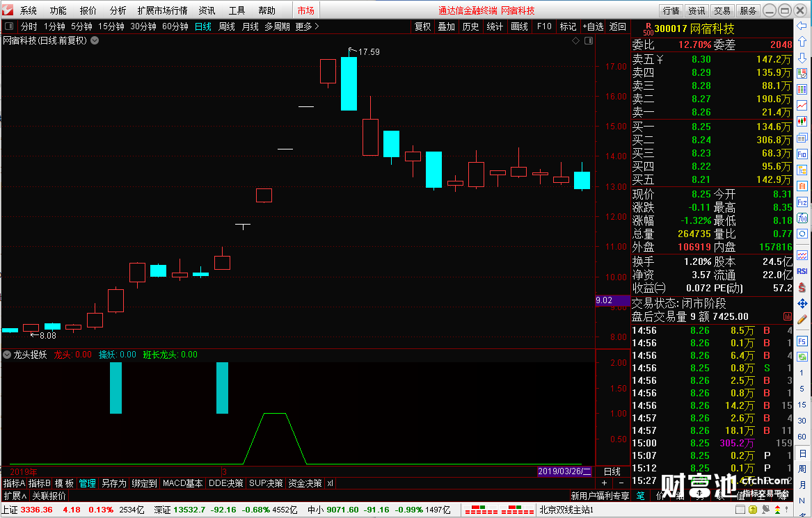812x518 pixels.
Task: Toggle 叠加 overlay in chart toolbar
Action: (x=446, y=26)
